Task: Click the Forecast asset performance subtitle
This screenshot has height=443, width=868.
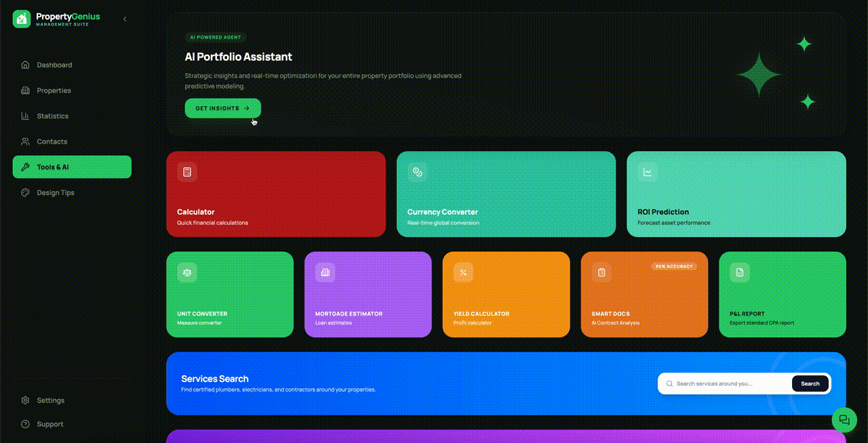Action: [x=674, y=223]
